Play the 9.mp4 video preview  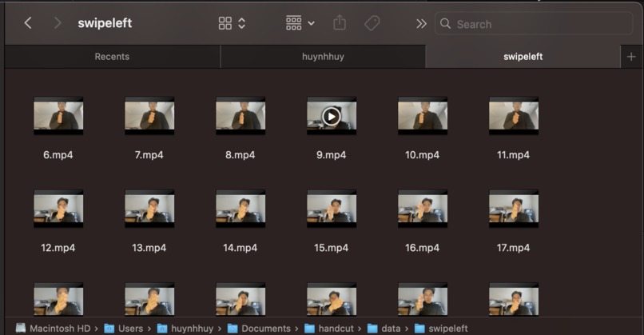332,117
